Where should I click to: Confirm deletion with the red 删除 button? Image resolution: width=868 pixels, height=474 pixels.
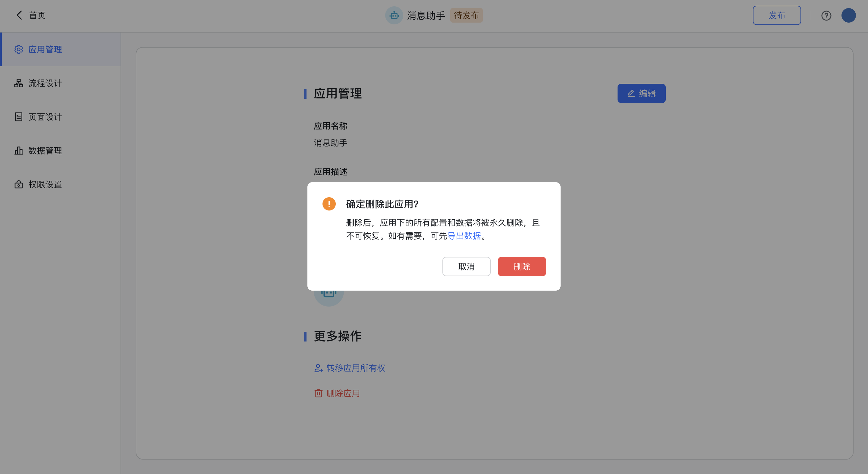[x=522, y=267]
